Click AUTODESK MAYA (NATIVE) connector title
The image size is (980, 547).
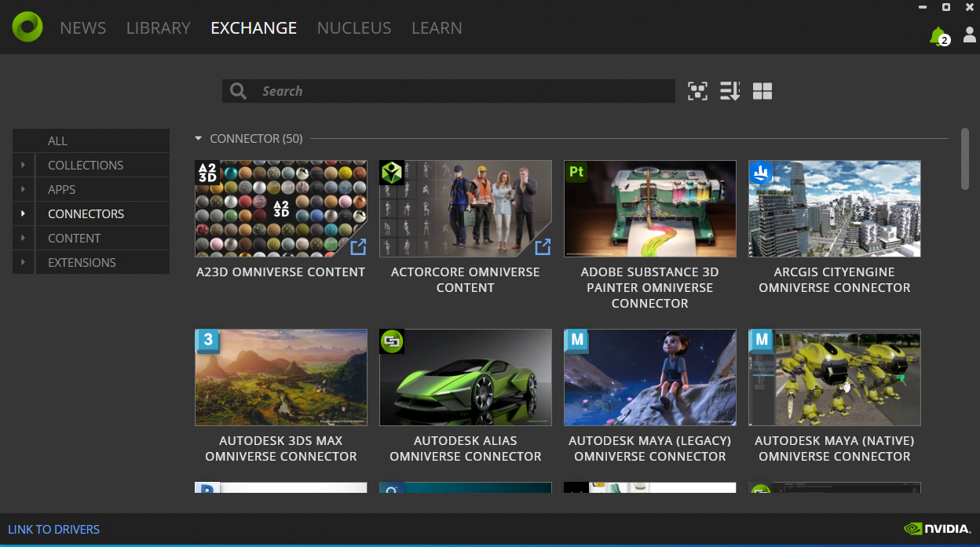(x=835, y=449)
